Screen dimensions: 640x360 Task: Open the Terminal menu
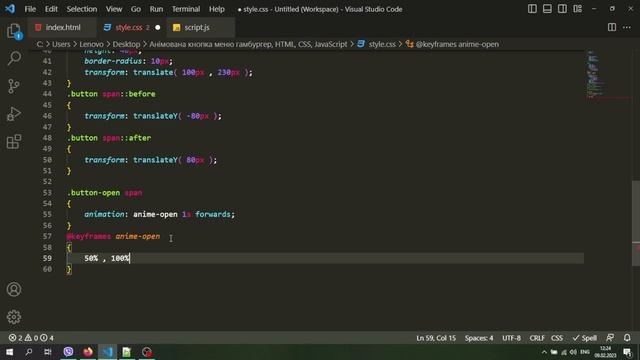(186, 9)
